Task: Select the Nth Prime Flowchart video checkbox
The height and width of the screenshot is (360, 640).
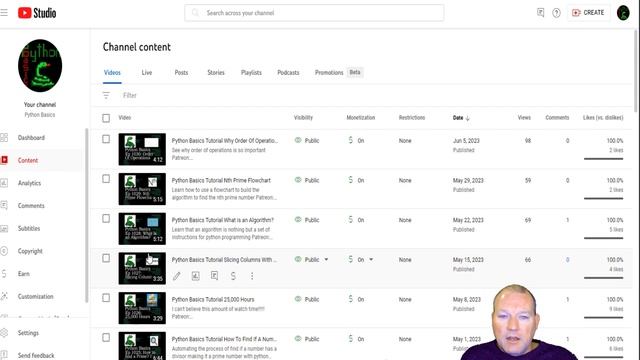Action: pyautogui.click(x=106, y=179)
